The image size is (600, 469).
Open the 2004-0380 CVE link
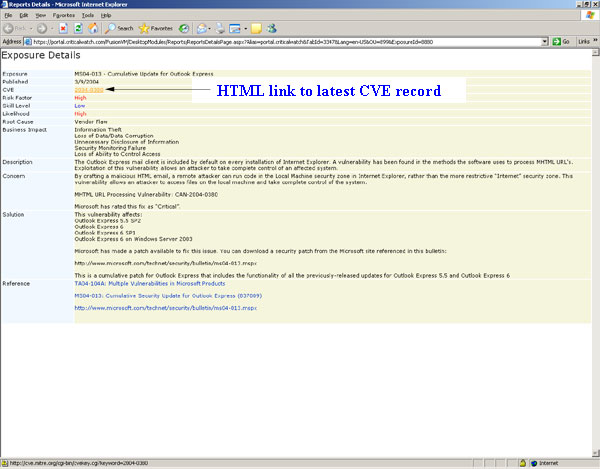[88, 90]
